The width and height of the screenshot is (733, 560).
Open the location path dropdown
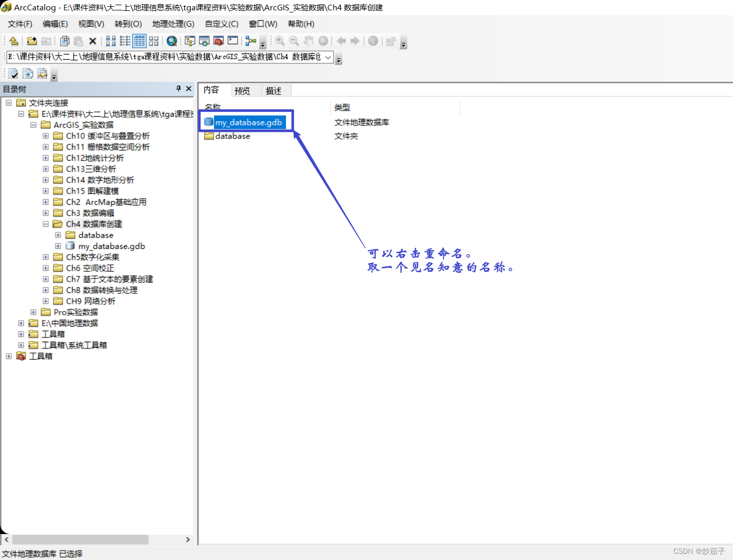click(x=328, y=57)
